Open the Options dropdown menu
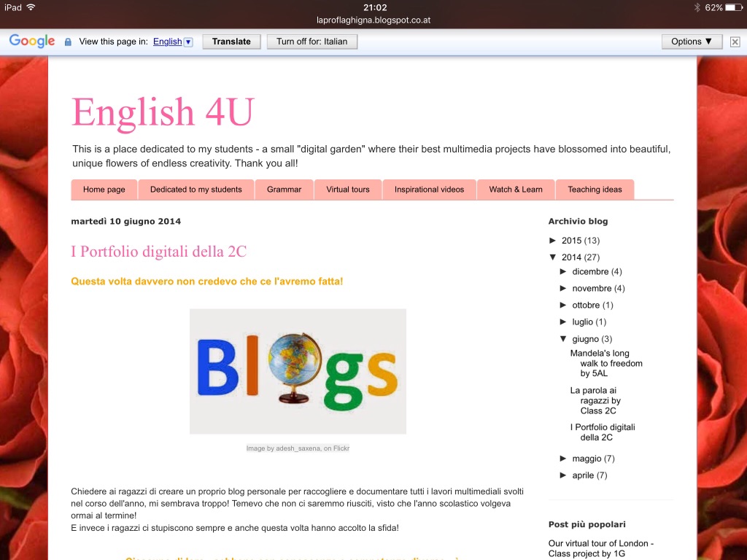Screen dimensions: 747x560 pos(692,42)
